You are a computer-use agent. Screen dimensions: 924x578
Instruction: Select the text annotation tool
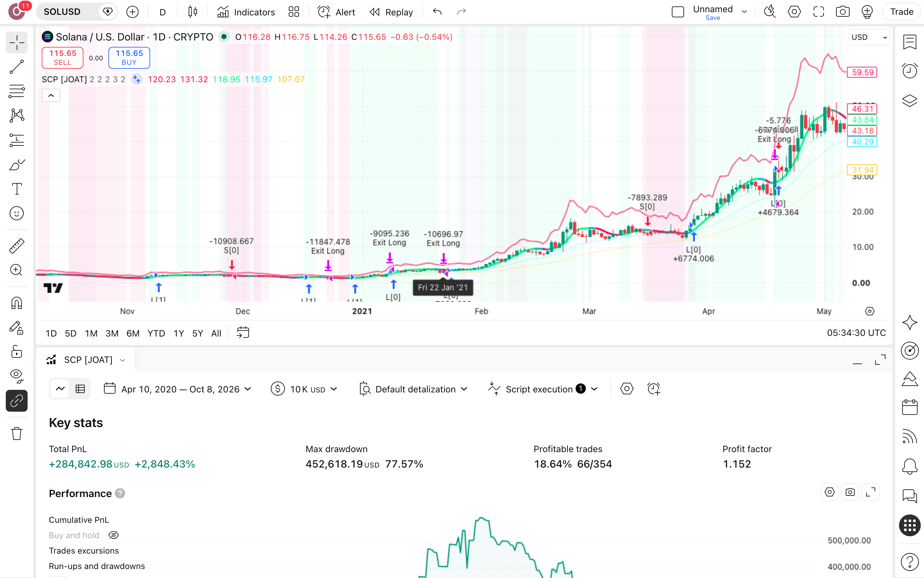point(17,189)
